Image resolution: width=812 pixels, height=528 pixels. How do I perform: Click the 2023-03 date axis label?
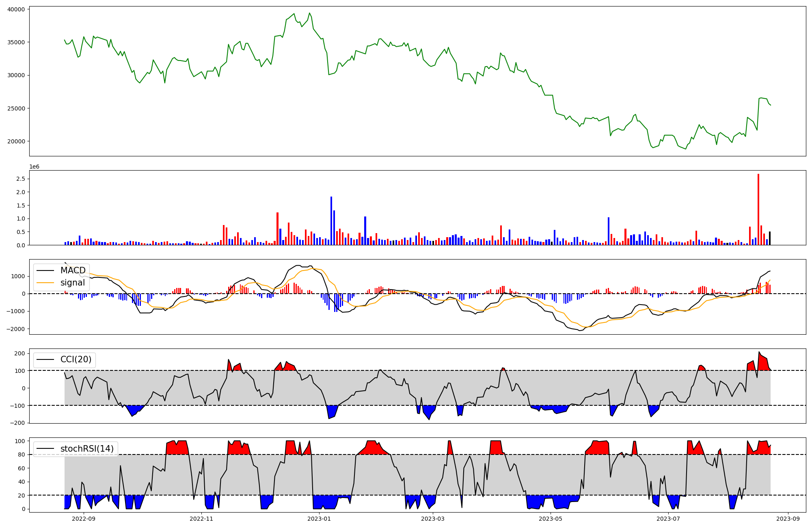pyautogui.click(x=433, y=519)
